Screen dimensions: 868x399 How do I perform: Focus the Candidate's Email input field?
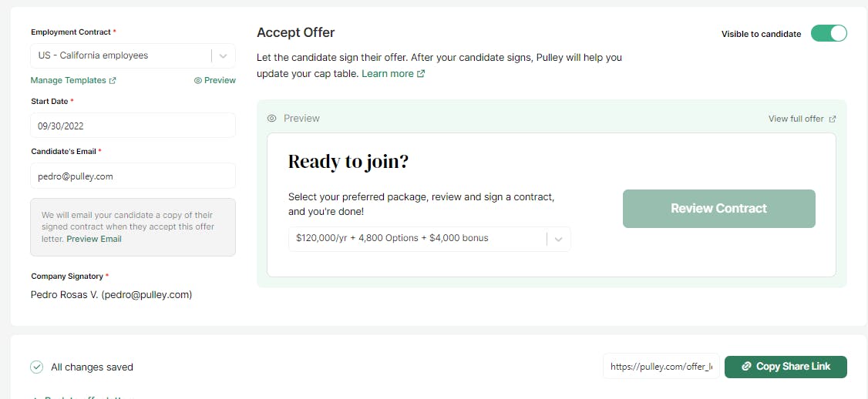click(133, 176)
